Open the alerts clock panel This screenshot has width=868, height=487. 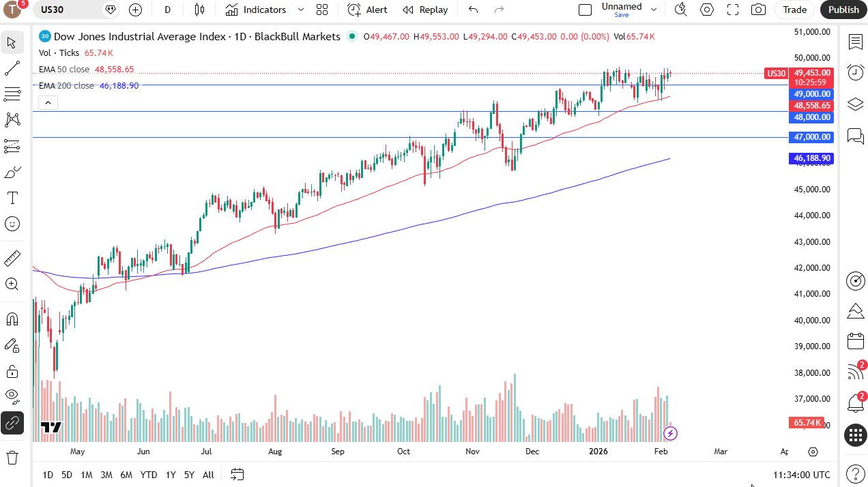[855, 72]
